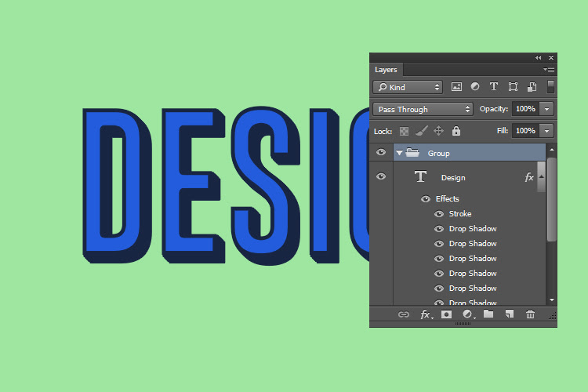
Task: Open the Pass Through blend mode dropdown
Action: 423,109
